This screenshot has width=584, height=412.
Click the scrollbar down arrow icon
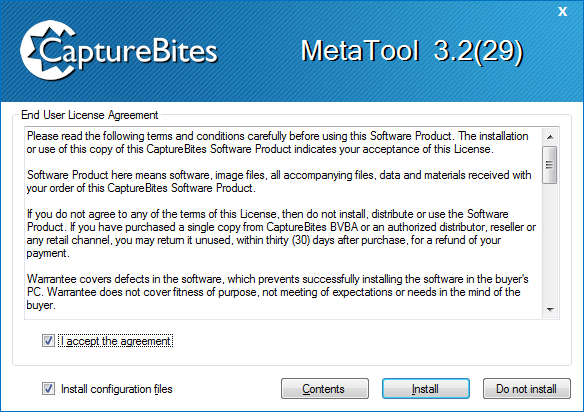[x=550, y=310]
